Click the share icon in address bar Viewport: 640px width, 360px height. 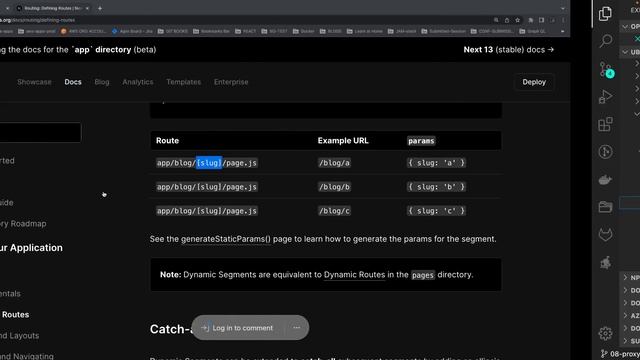[507, 20]
